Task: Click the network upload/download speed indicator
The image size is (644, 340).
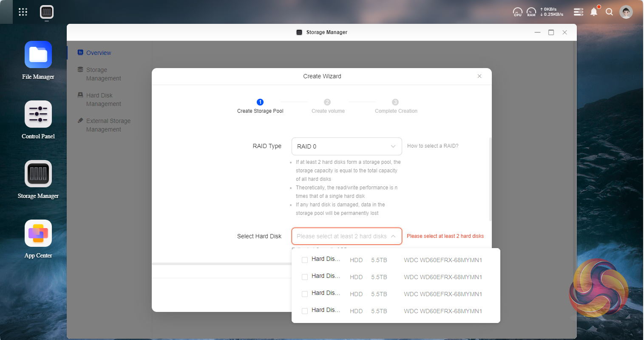Action: pyautogui.click(x=552, y=12)
